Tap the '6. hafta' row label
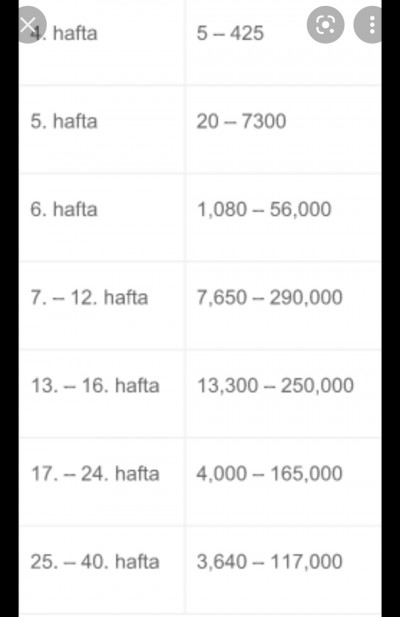This screenshot has width=400, height=617. [64, 209]
